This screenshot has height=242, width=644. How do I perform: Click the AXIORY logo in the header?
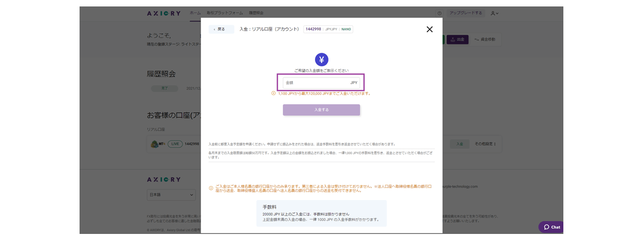pyautogui.click(x=163, y=13)
